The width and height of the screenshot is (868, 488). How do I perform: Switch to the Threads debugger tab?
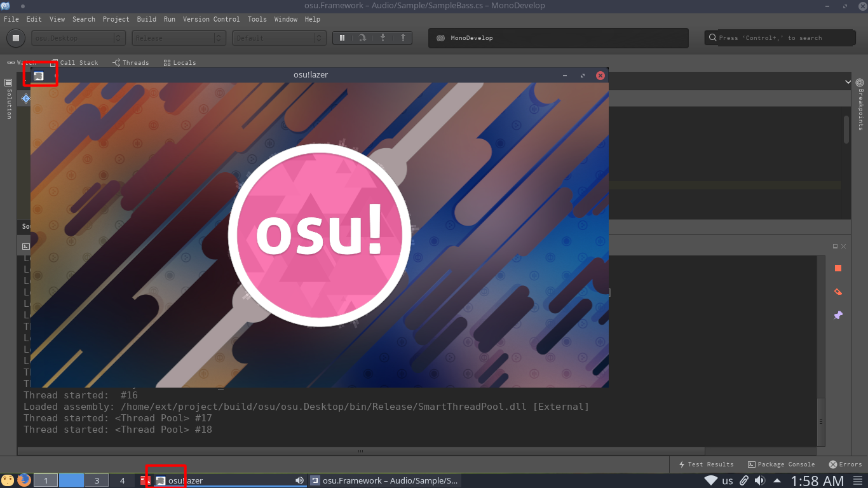point(130,62)
